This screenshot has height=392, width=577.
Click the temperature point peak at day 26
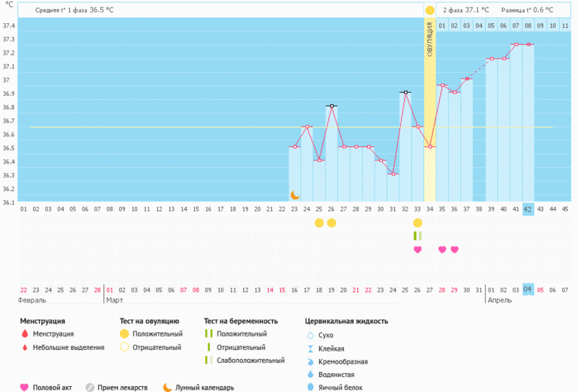click(331, 106)
